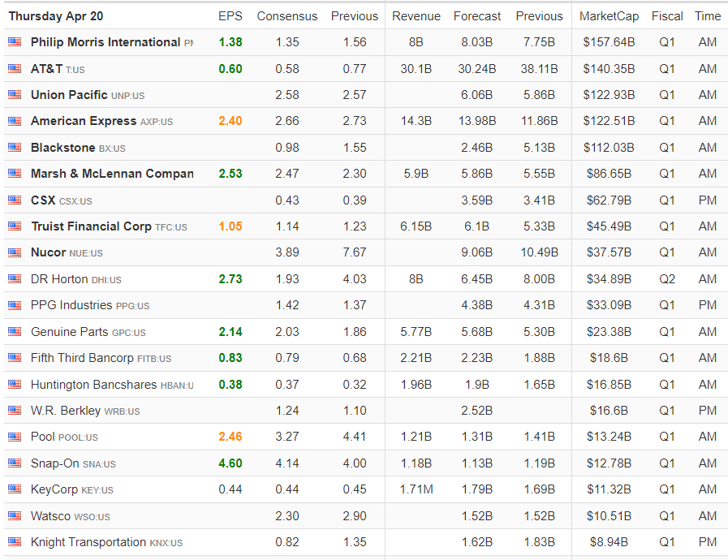Click the US flag beside Philip Morris International
Viewport: 728px width, 560px height.
15,42
